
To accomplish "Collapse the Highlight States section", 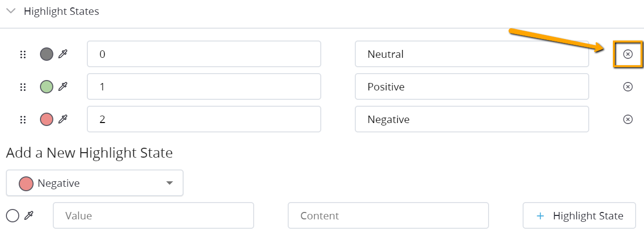I will tap(11, 11).
